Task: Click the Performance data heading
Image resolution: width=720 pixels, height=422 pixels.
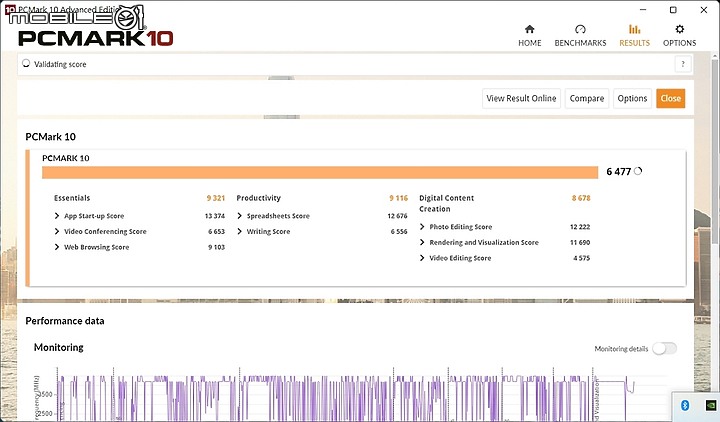Action: click(65, 321)
